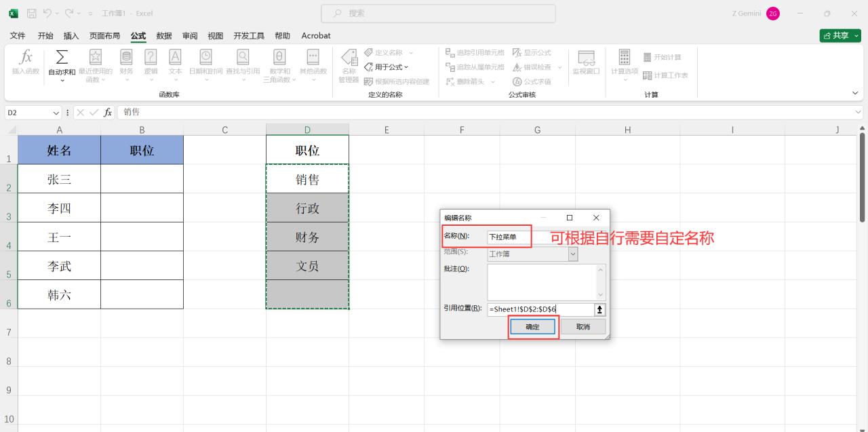Select the cell containing 张三
This screenshot has width=868, height=432.
point(59,179)
